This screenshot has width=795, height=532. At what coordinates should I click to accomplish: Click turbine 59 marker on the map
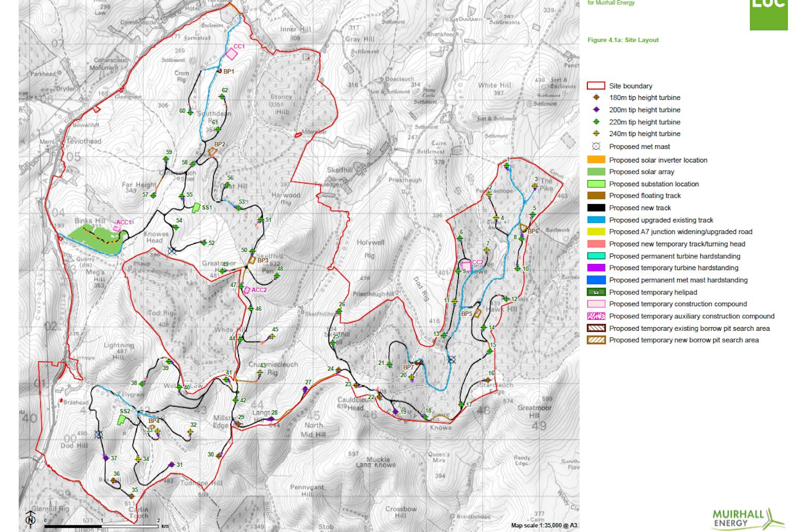166,159
